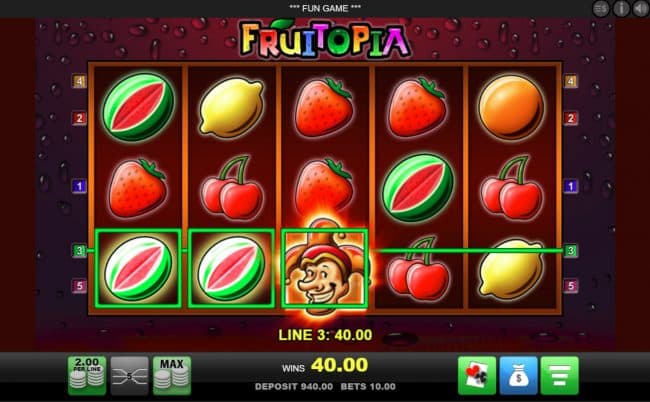The height and width of the screenshot is (402, 650).
Task: Open the ES language selector
Action: pyautogui.click(x=601, y=8)
